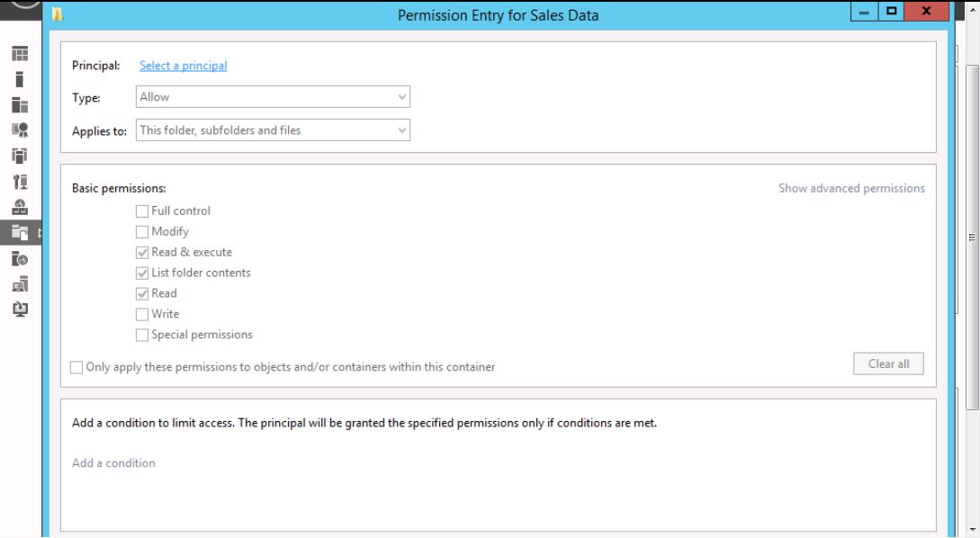Viewport: 980px width, 538px height.
Task: Click the Select a principal link
Action: 183,66
